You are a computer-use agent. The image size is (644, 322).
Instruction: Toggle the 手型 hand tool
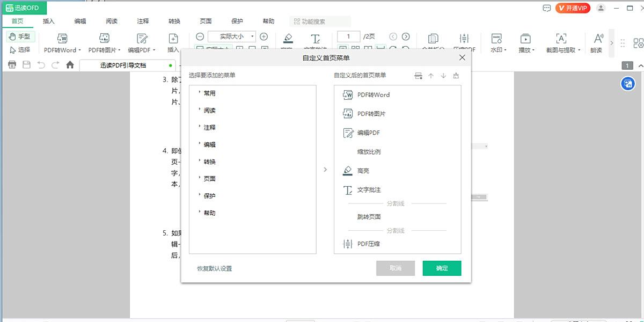click(x=21, y=36)
